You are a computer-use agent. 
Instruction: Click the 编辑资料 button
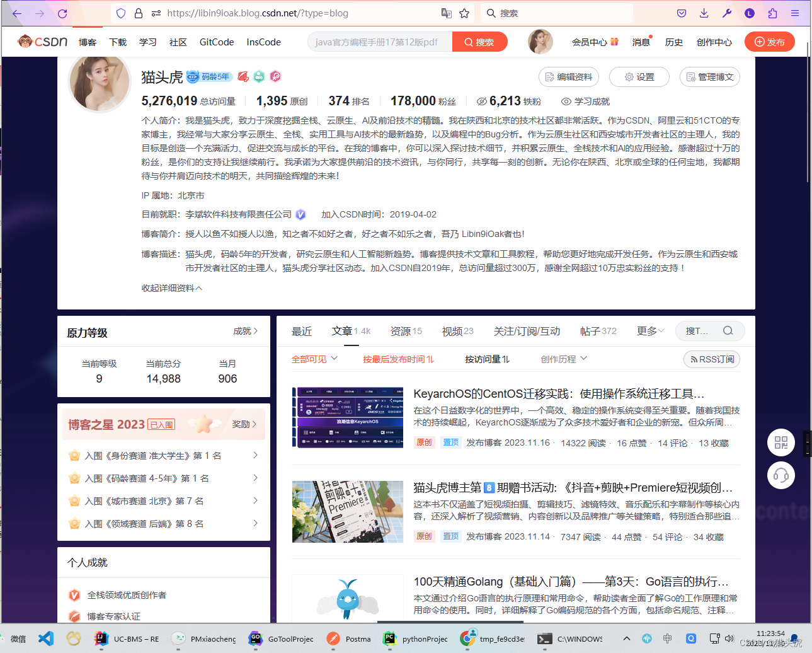pyautogui.click(x=568, y=77)
